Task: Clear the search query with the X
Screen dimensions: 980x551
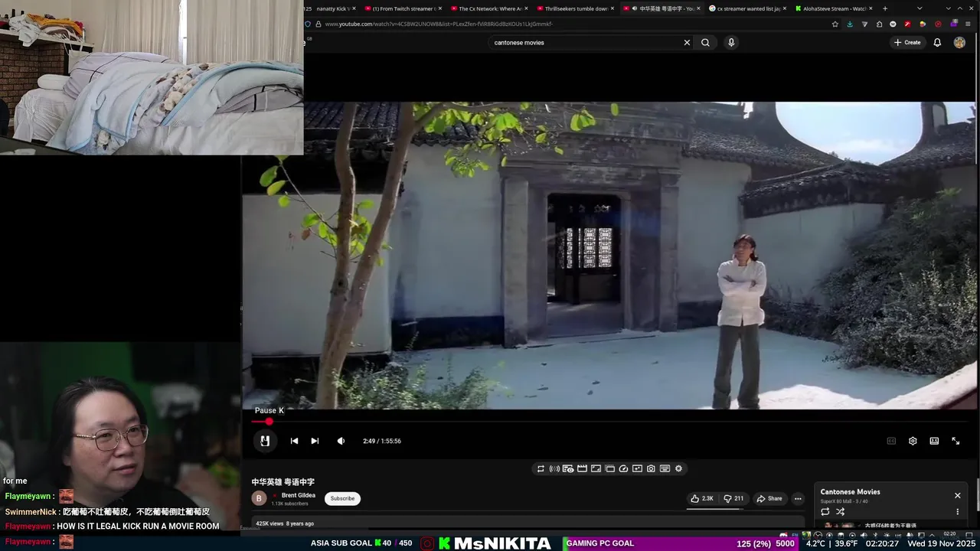Action: point(687,43)
